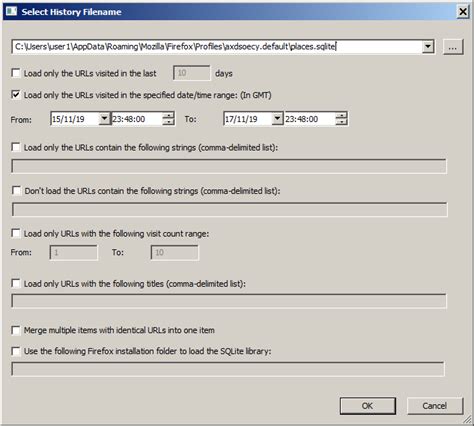Click the 'Don't load' strings text field

click(x=230, y=209)
